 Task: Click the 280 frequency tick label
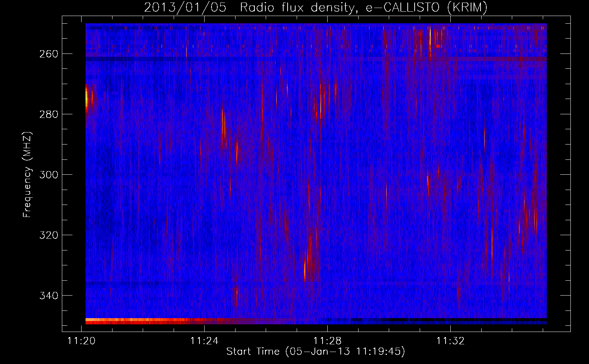49,114
